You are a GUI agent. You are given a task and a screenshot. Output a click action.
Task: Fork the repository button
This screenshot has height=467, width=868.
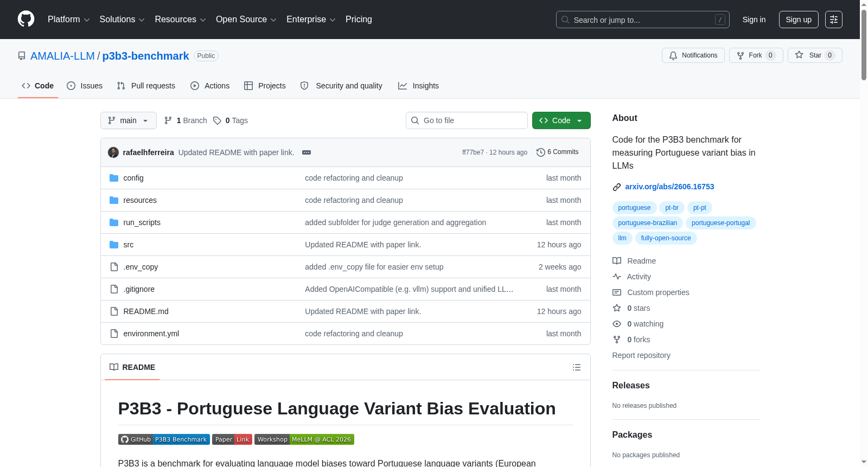click(x=756, y=55)
